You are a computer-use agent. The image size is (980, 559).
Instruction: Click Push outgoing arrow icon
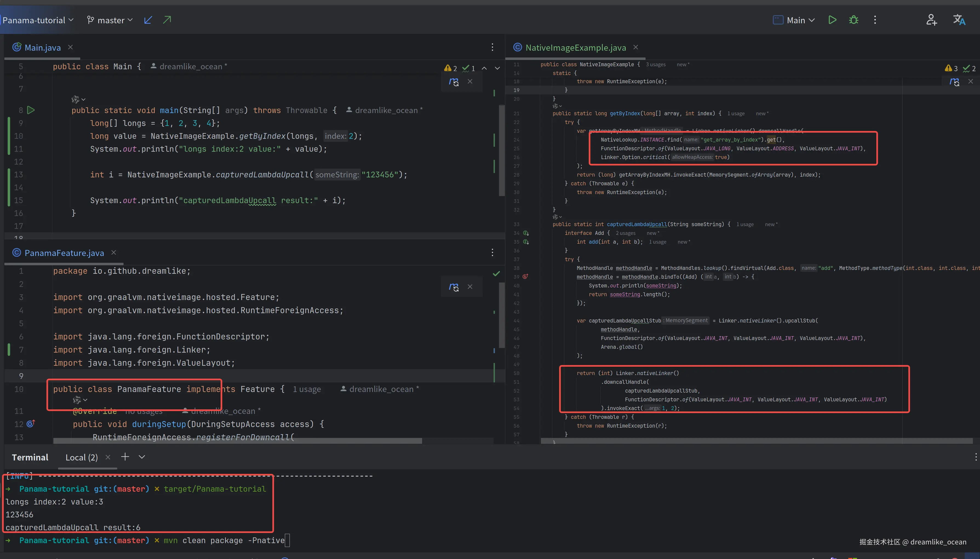[x=167, y=20]
